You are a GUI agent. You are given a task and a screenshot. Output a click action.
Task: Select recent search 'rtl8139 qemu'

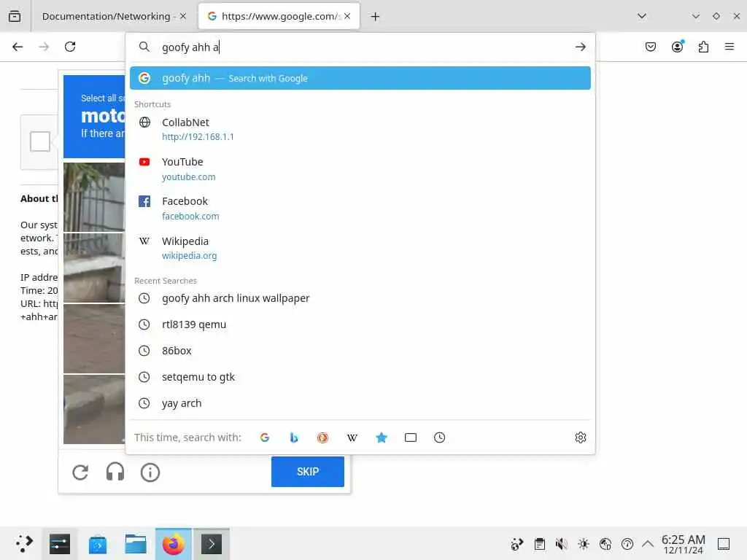360,324
